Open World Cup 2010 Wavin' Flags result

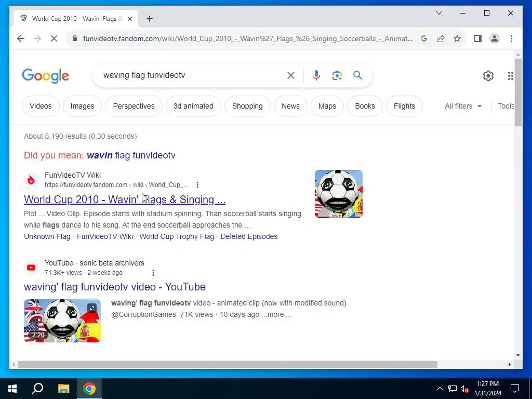pos(125,199)
